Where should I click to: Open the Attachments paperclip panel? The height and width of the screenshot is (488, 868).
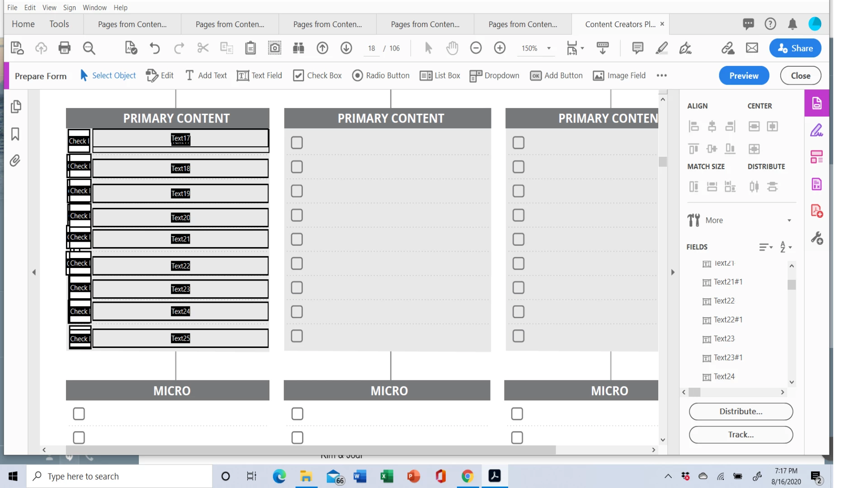(x=15, y=161)
